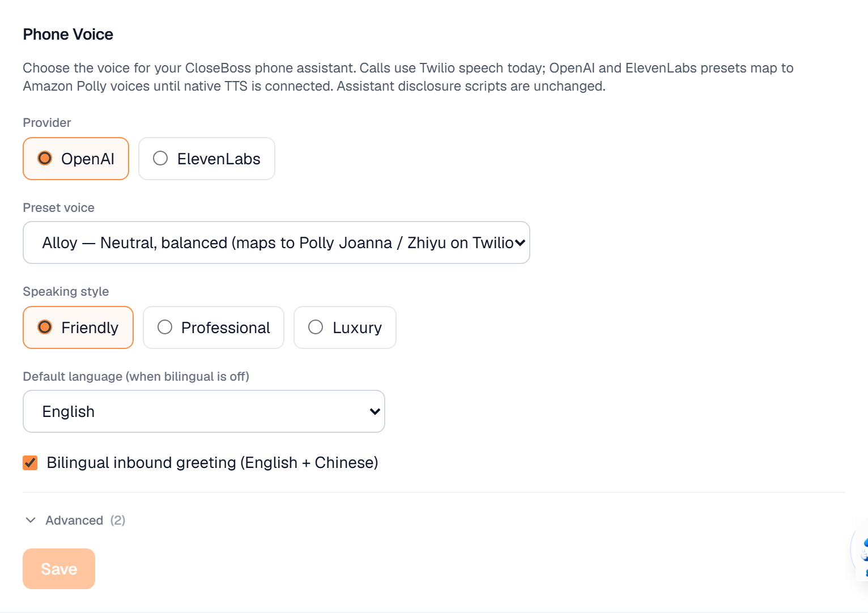Image resolution: width=868 pixels, height=613 pixels.
Task: Select the OpenAI provider option
Action: [x=76, y=159]
